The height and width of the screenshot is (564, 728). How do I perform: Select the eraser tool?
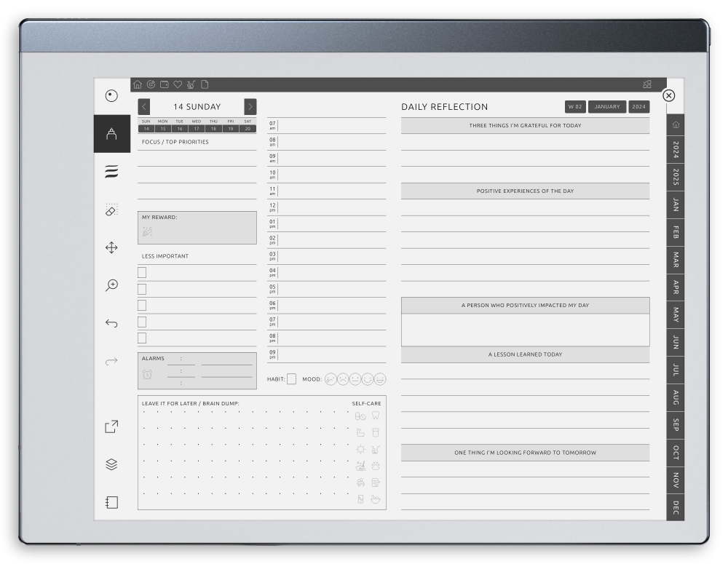[x=112, y=210]
